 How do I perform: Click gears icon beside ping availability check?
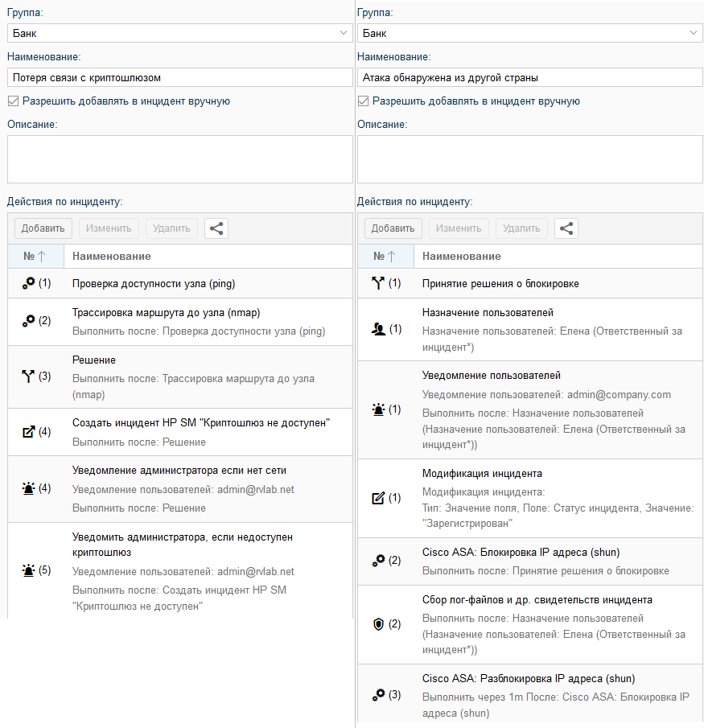coord(28,283)
